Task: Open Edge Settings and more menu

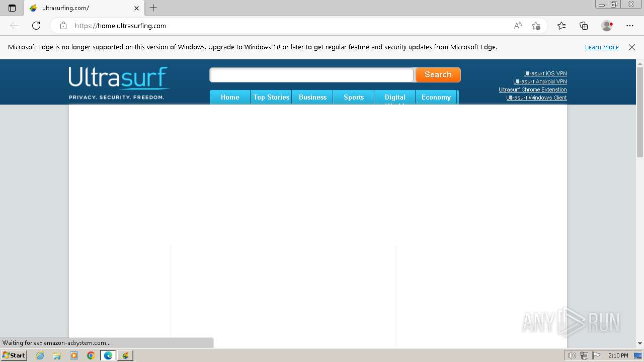Action: [x=630, y=26]
